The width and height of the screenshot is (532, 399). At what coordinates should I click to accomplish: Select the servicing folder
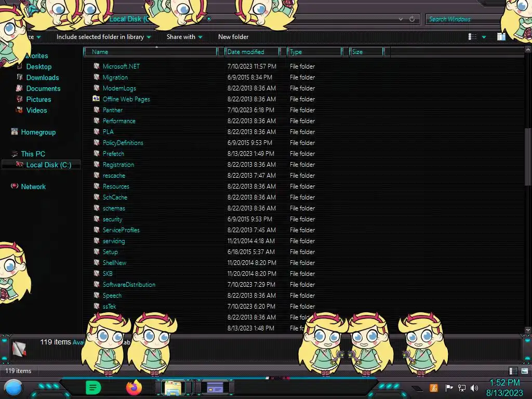114,241
